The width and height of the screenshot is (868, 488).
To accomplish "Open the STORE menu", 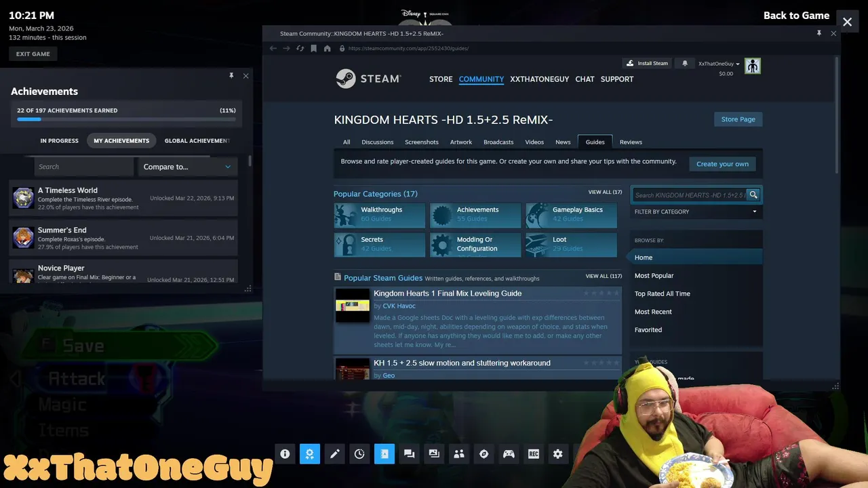I will click(441, 79).
